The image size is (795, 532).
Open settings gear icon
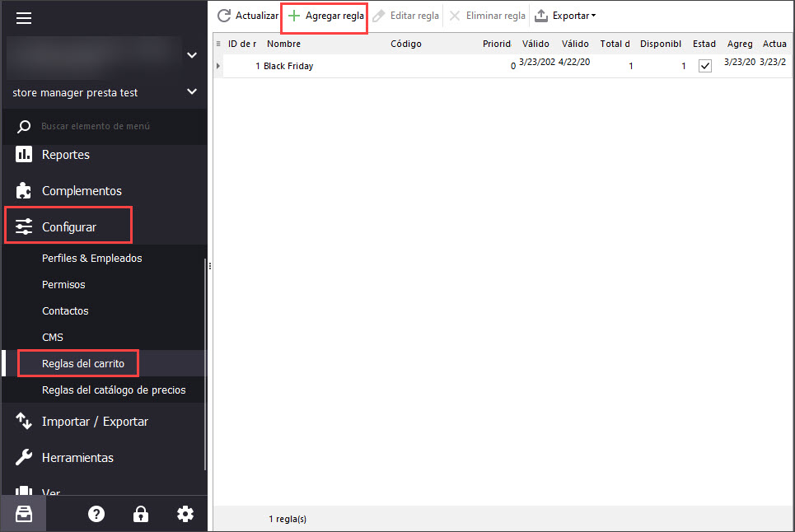(x=185, y=514)
